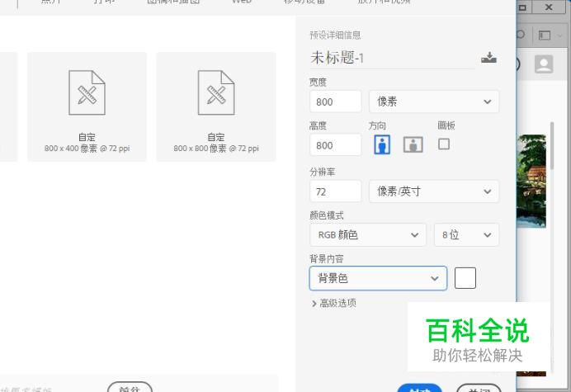Close the background application window
Viewport: 571px width, 392px height.
coord(549,7)
